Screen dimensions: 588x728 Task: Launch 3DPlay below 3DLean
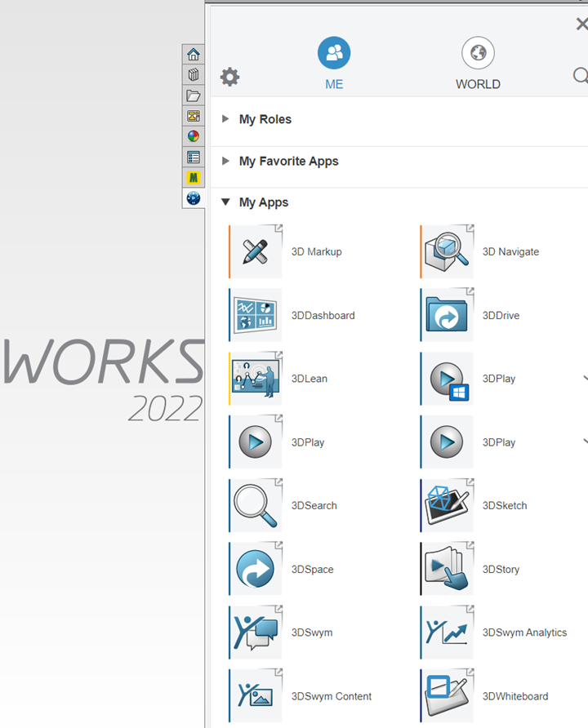click(256, 442)
